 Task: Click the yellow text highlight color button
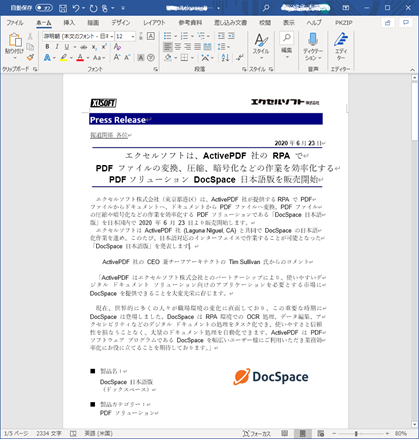64,58
